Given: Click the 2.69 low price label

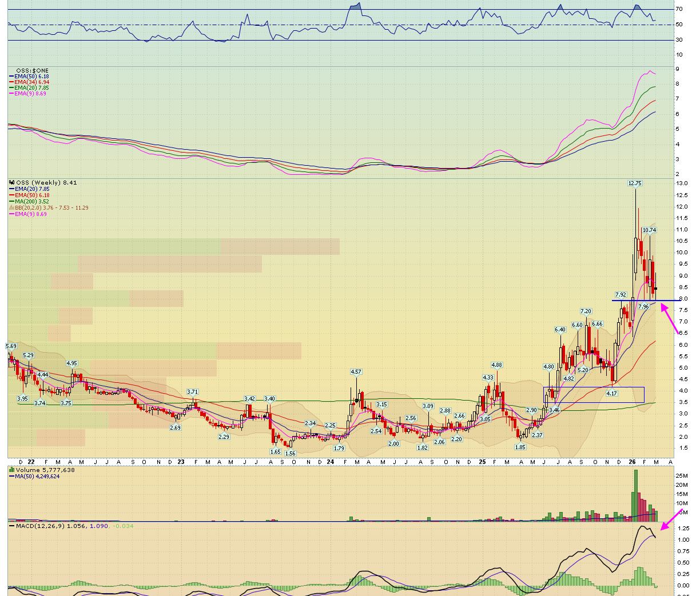Looking at the screenshot, I should (175, 427).
